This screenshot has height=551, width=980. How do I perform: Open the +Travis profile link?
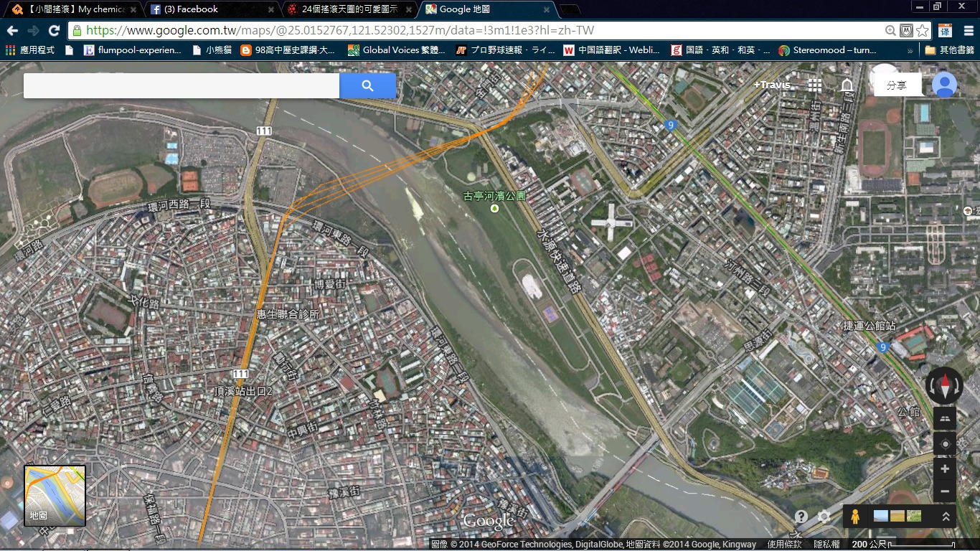[x=772, y=85]
